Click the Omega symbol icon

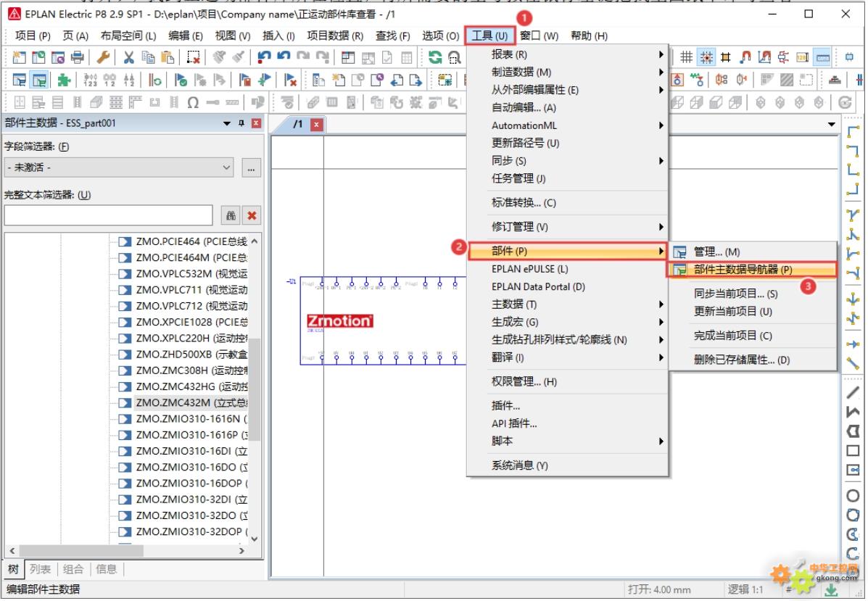tap(193, 102)
